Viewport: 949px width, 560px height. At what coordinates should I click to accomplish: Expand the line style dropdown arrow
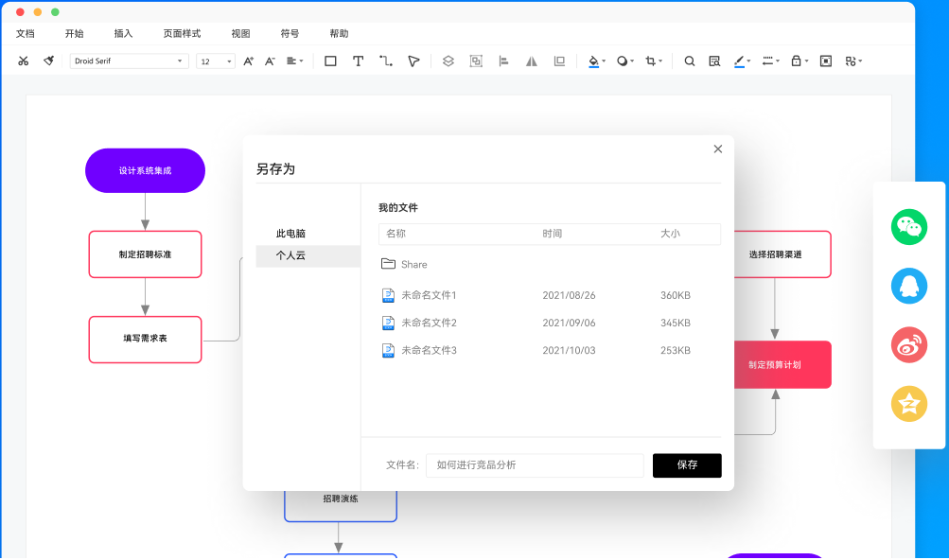[776, 61]
